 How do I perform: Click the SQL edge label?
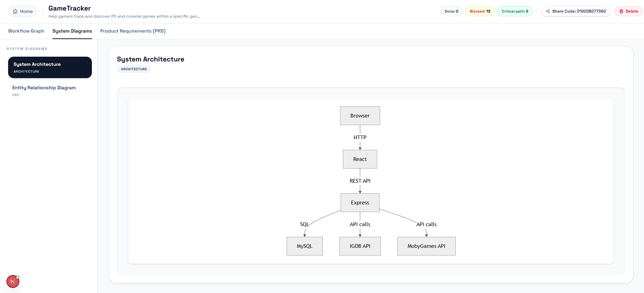[x=304, y=224]
